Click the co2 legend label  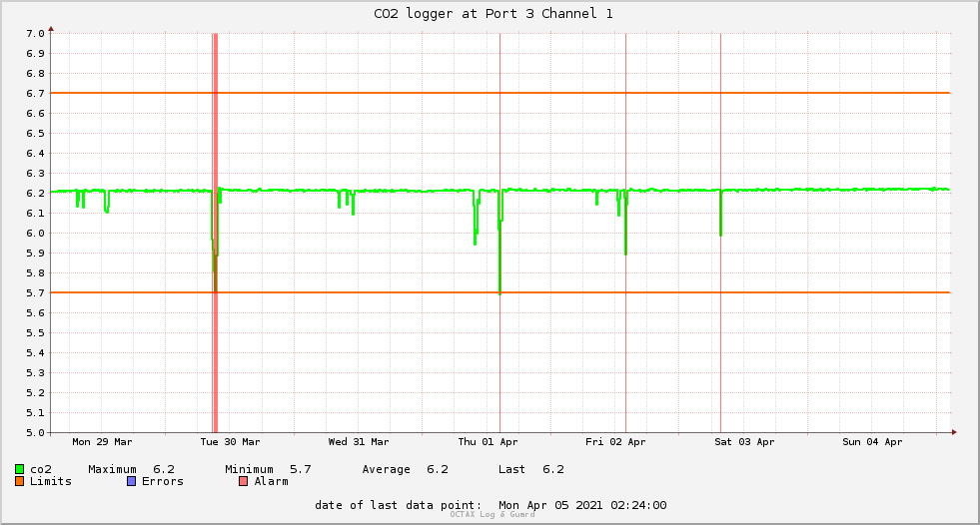click(x=41, y=469)
